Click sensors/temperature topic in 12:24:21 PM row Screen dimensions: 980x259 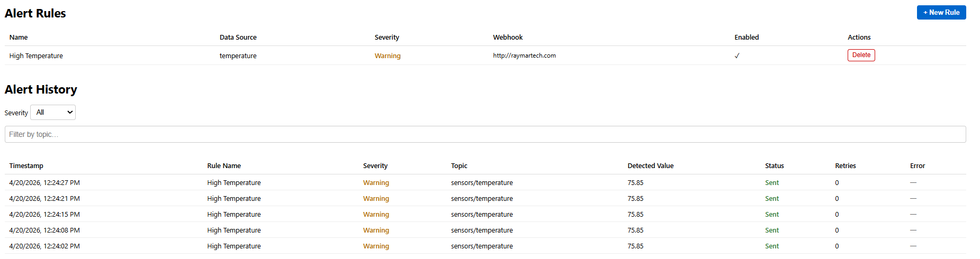(482, 199)
